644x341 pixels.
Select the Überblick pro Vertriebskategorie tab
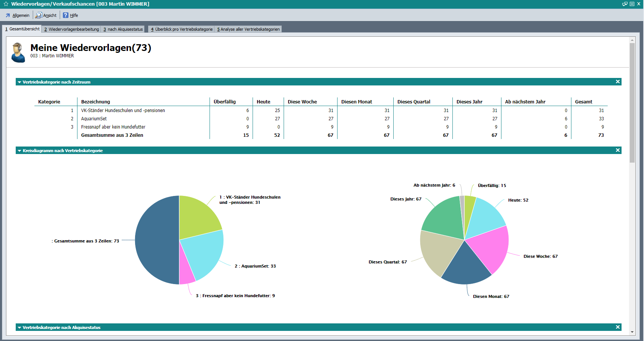182,29
